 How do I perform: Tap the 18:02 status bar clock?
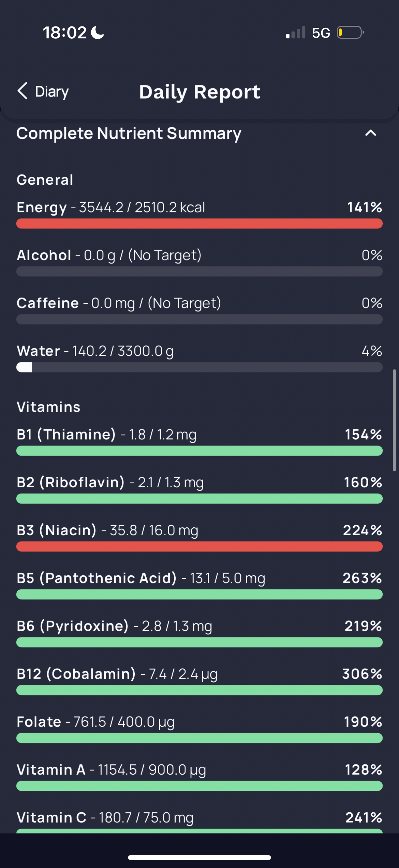[65, 33]
